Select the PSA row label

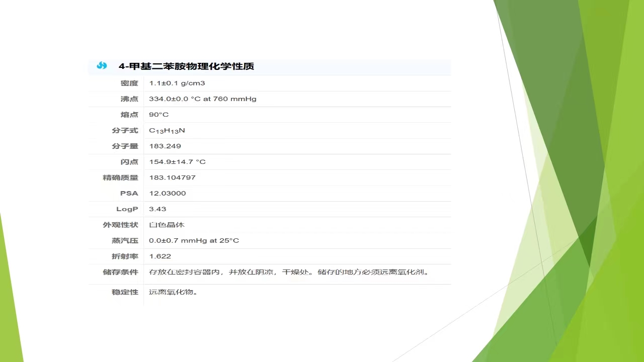(129, 193)
